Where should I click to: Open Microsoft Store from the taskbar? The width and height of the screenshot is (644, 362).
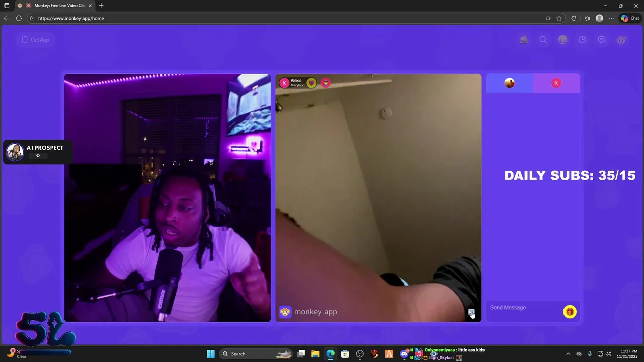click(x=345, y=354)
